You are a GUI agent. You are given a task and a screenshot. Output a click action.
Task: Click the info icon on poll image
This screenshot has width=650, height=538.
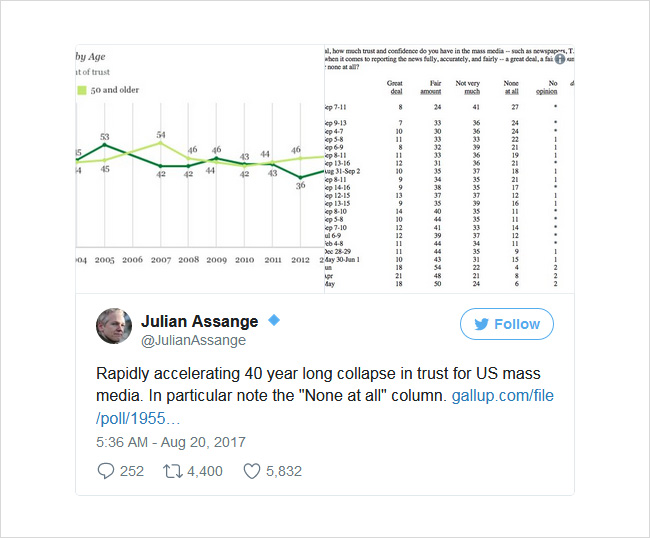coord(560,59)
